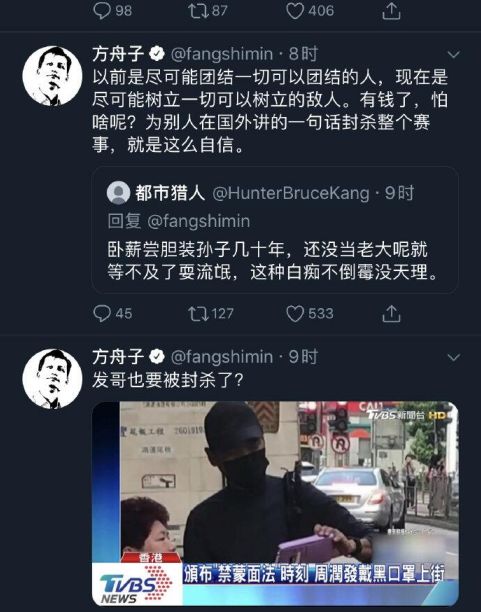This screenshot has width=481, height=612.
Task: Open the @fangshimin mention after 回复
Action: [x=199, y=221]
